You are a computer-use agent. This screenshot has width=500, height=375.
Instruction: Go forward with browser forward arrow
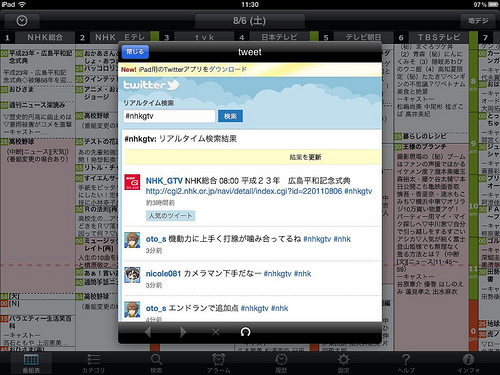(x=183, y=332)
